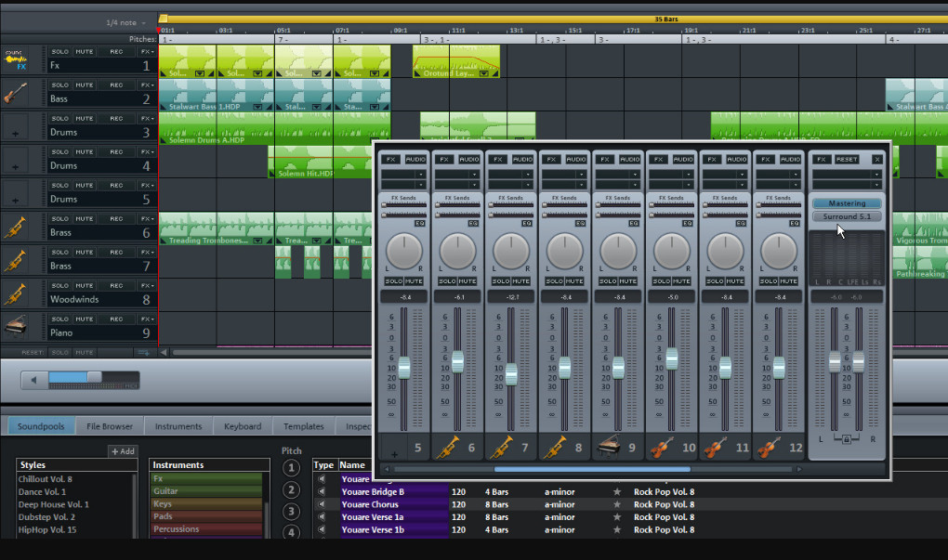Screen dimensions: 948x560
Task: Toggle EQ on mixer channel 7
Action: (527, 224)
